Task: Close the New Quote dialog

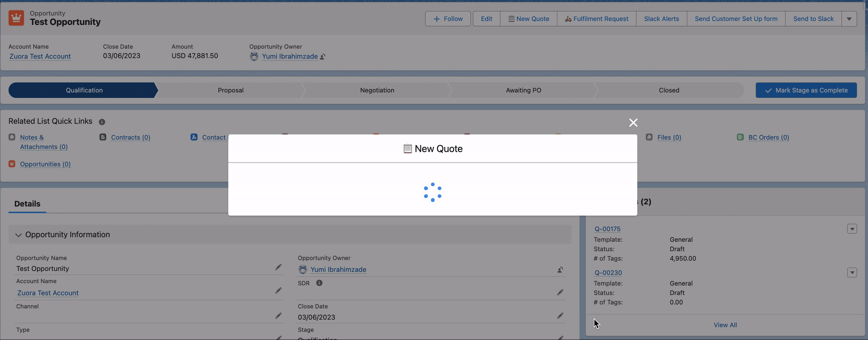Action: [633, 123]
